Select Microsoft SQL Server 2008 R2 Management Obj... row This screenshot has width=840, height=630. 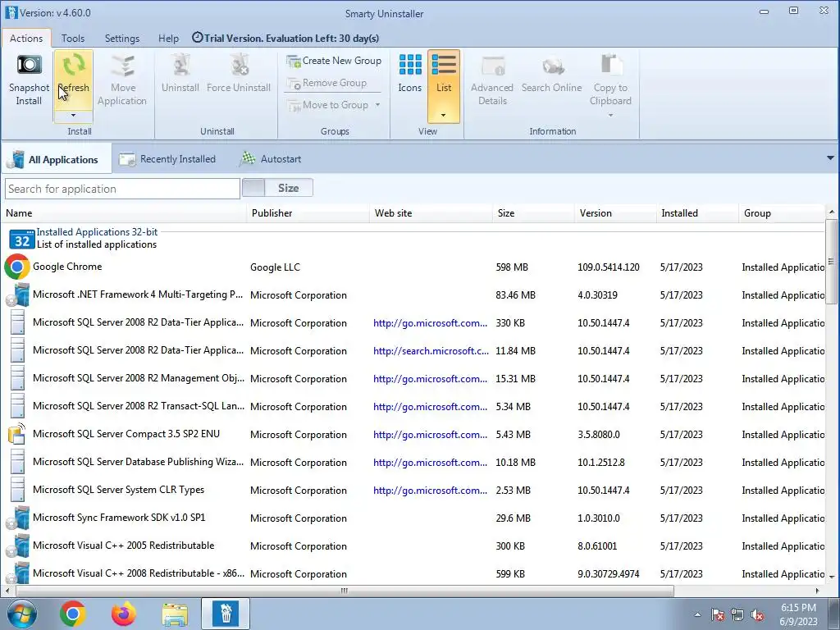(x=414, y=379)
